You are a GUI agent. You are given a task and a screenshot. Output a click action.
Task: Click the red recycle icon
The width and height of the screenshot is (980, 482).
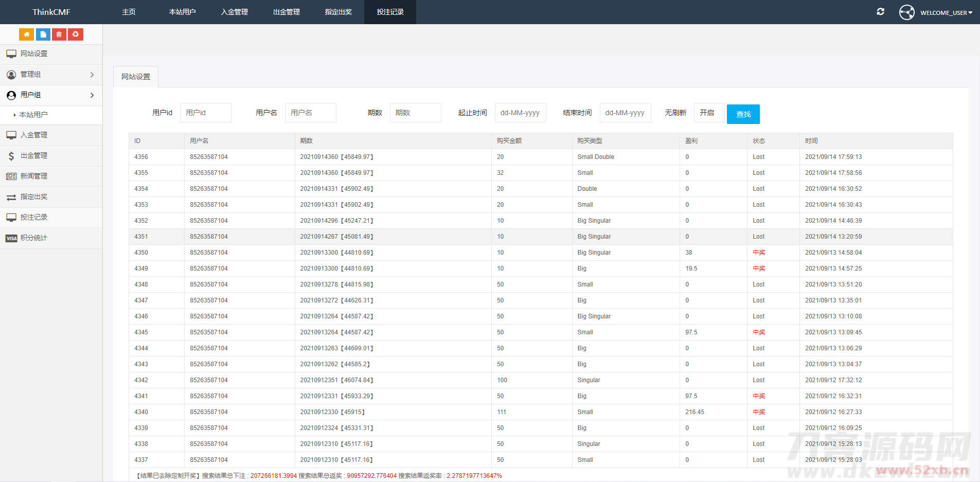[76, 34]
